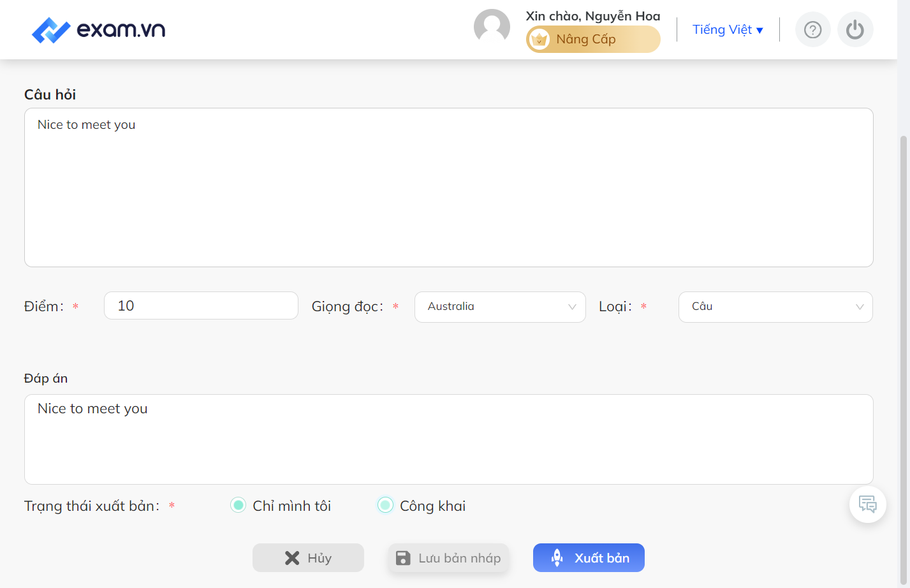910x588 pixels.
Task: Click the Hủy cancel button
Action: (308, 558)
